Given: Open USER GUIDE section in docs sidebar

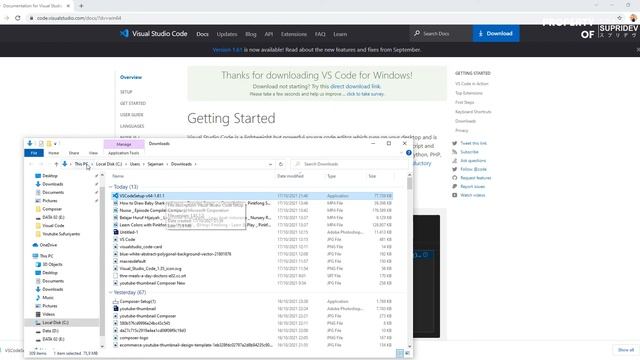Looking at the screenshot, I should [131, 115].
